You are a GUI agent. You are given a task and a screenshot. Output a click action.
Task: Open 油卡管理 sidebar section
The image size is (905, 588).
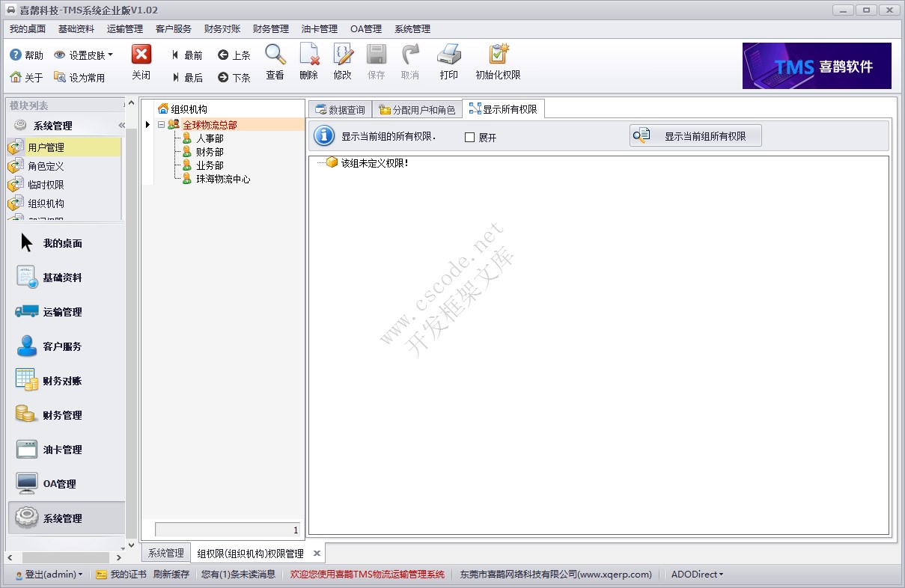(x=66, y=450)
